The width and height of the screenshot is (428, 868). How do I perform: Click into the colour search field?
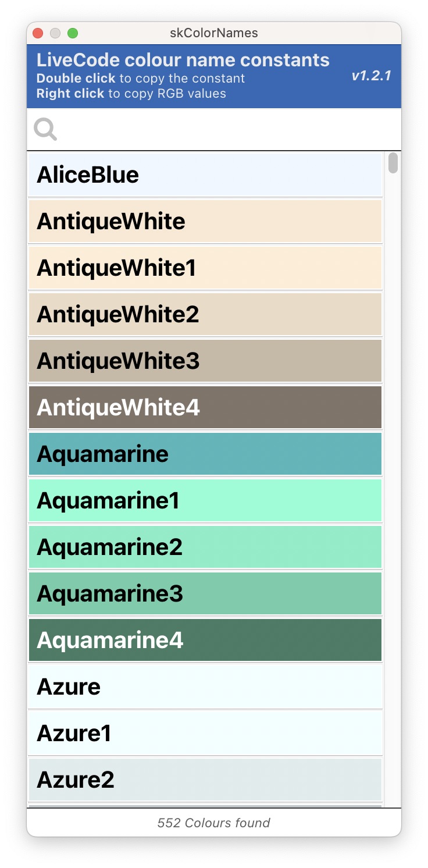(x=227, y=130)
